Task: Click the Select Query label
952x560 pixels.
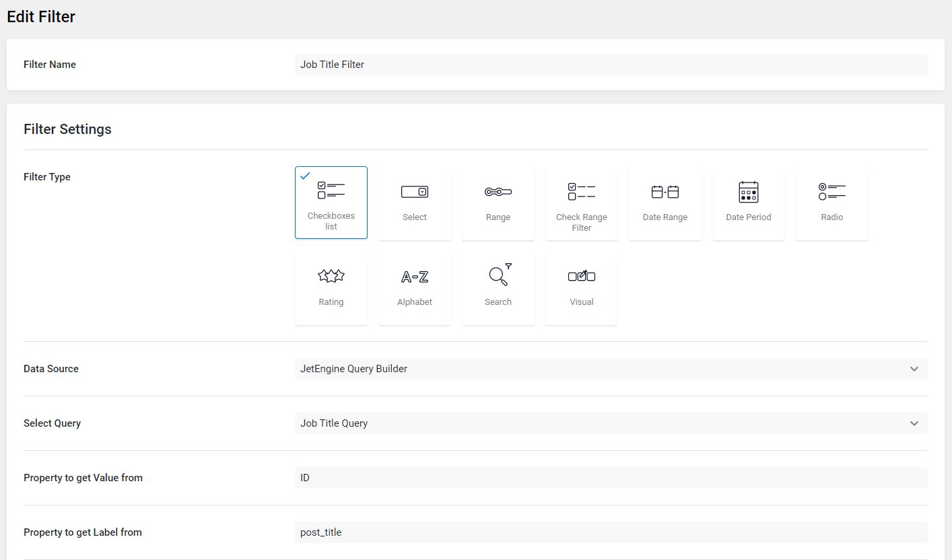Action: (x=52, y=423)
